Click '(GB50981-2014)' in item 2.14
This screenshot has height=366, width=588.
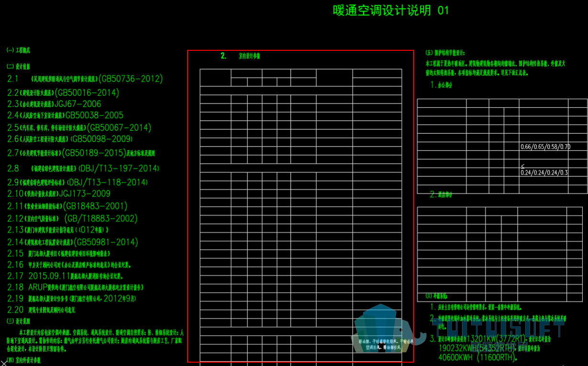click(x=105, y=242)
